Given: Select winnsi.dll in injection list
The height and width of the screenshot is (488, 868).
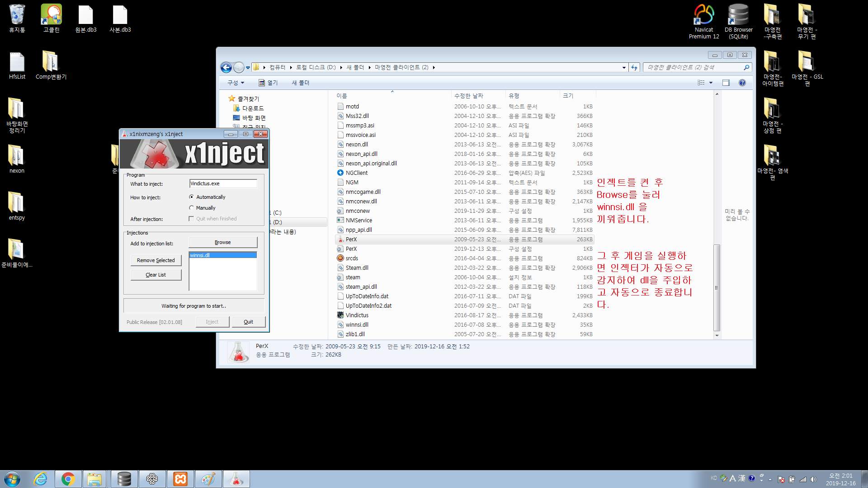Looking at the screenshot, I should point(223,255).
